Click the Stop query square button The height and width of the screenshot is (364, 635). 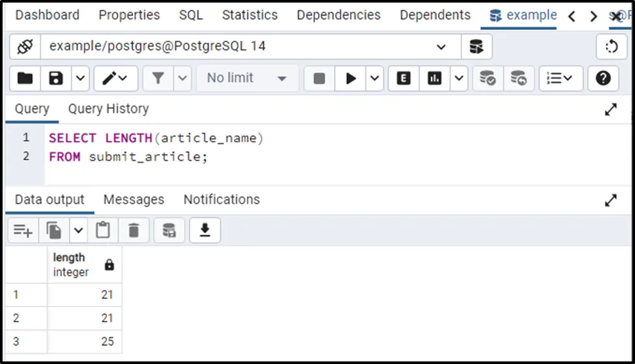pyautogui.click(x=319, y=78)
